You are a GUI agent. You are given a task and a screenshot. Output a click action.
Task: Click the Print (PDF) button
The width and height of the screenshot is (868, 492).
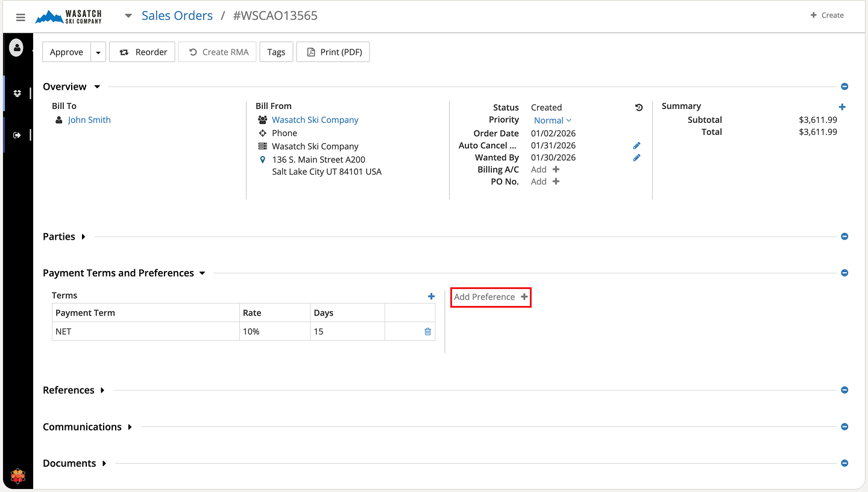(x=333, y=52)
